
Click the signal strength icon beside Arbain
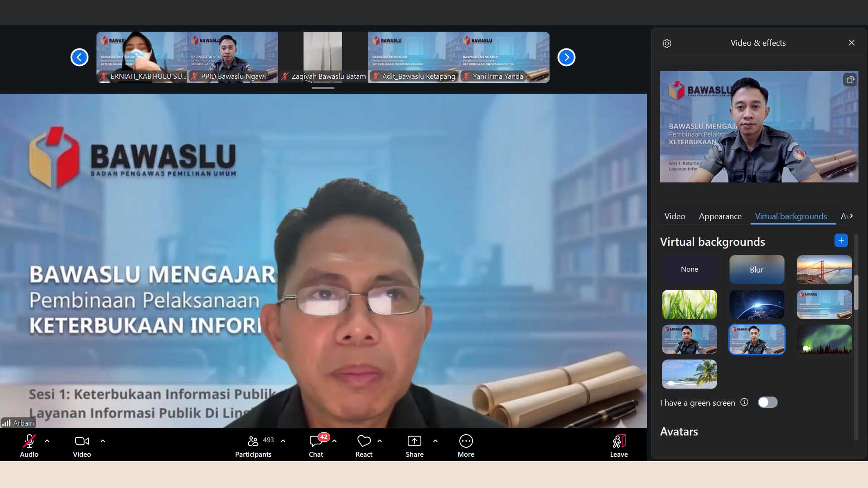coord(6,423)
